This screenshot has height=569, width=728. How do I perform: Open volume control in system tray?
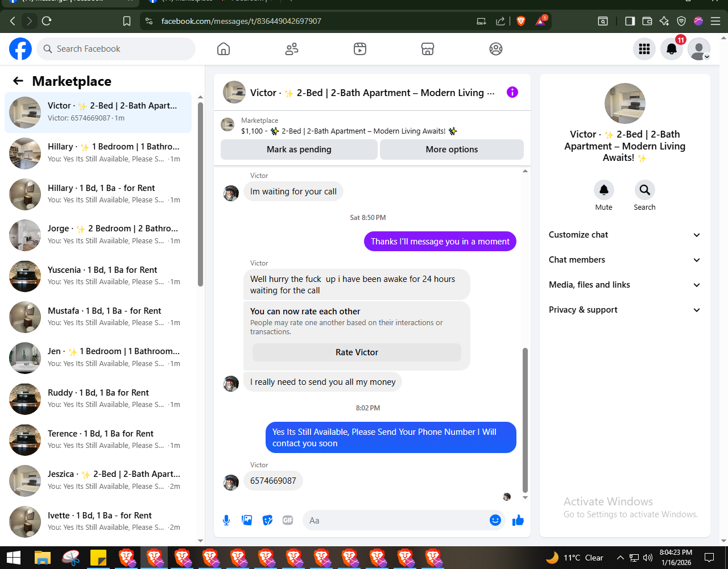pyautogui.click(x=647, y=558)
